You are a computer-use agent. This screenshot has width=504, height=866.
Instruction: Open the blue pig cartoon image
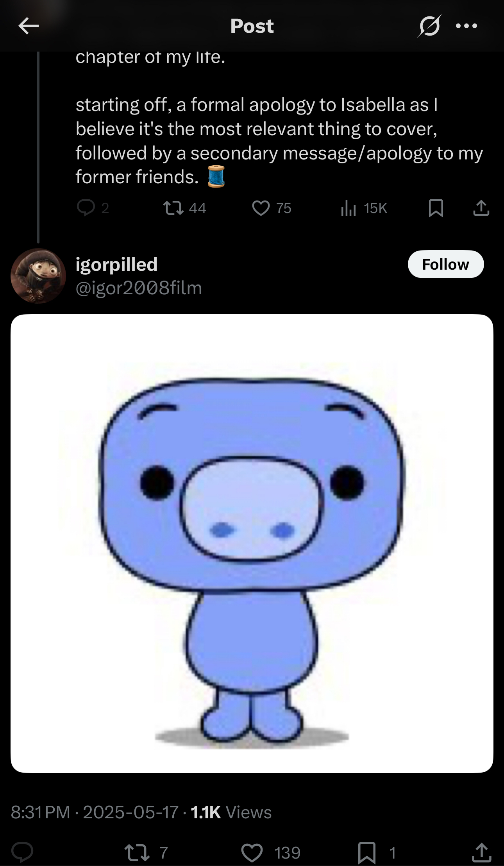pos(252,544)
